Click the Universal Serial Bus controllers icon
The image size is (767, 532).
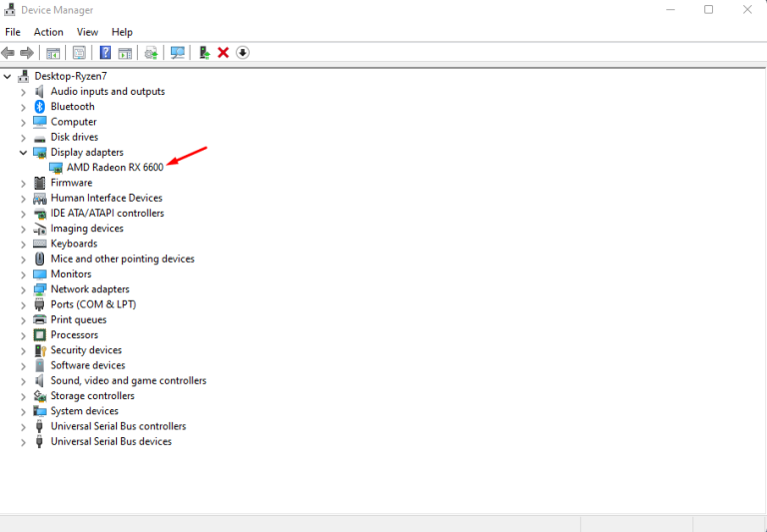tap(40, 426)
